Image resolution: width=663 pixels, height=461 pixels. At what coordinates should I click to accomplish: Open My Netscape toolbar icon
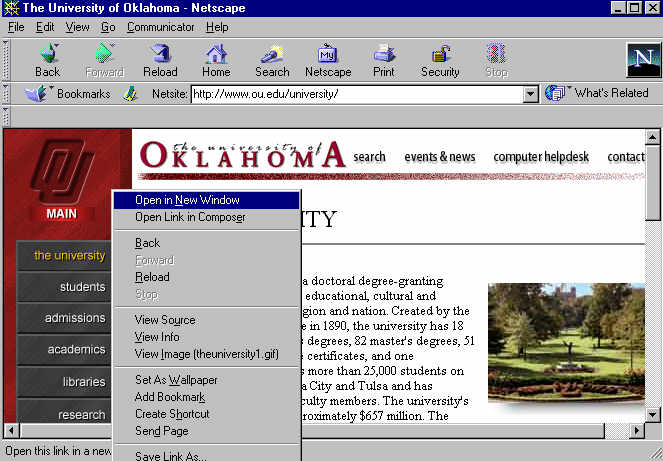pos(327,54)
